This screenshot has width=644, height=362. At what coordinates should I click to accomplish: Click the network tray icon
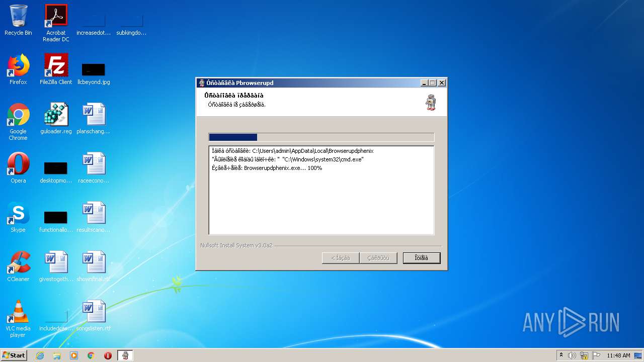click(584, 355)
